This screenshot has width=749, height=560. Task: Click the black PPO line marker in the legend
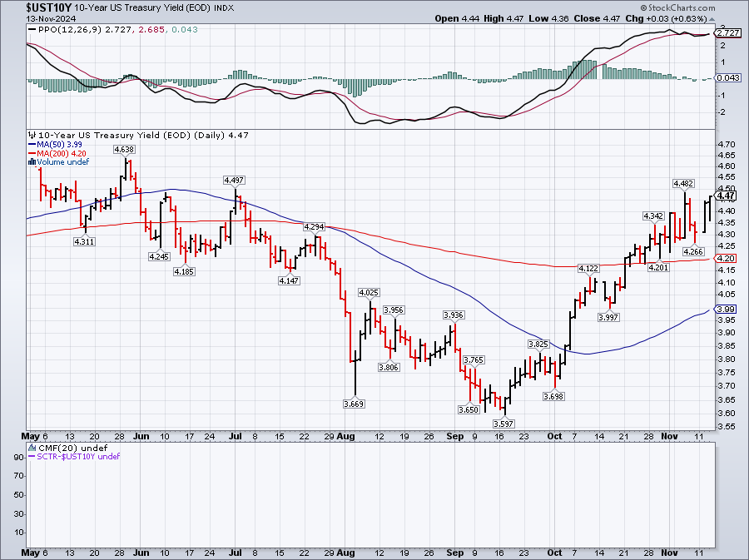click(x=32, y=29)
